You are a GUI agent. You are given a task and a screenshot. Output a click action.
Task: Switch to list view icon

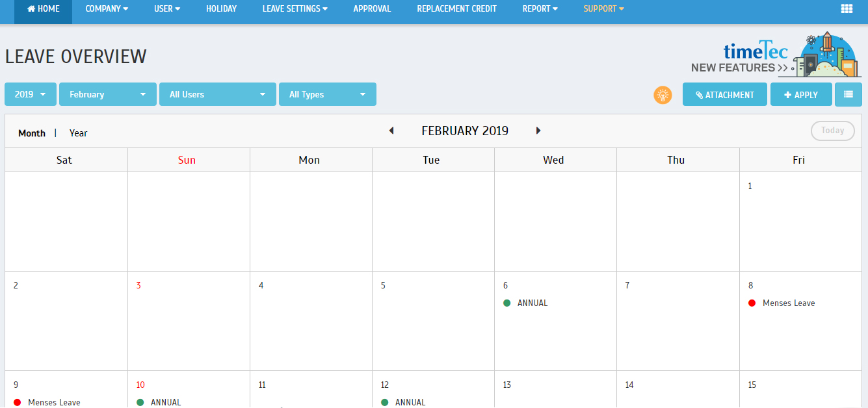point(848,94)
